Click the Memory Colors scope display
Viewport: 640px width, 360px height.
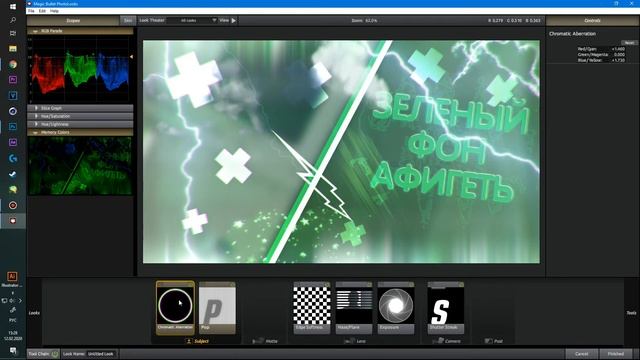pyautogui.click(x=80, y=166)
